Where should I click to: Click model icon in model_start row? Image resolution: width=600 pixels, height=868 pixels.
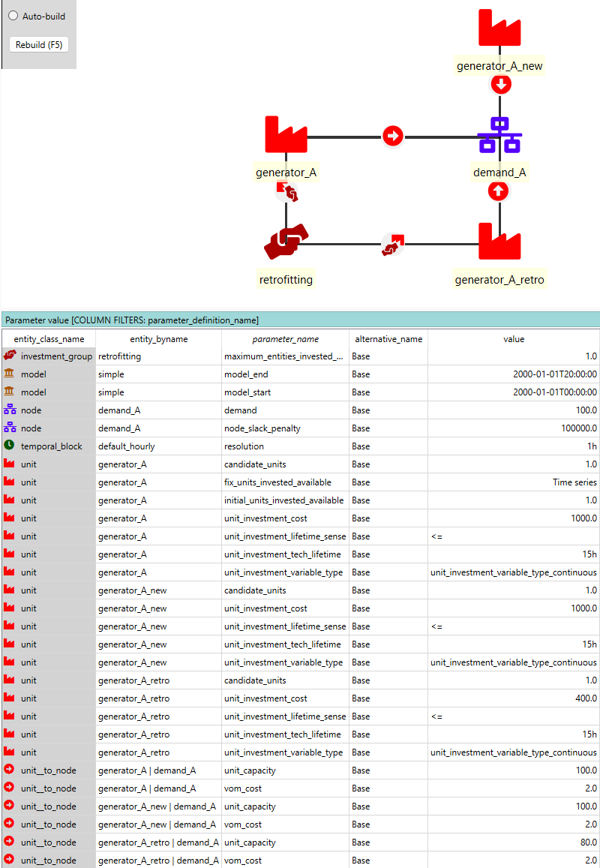coord(10,392)
